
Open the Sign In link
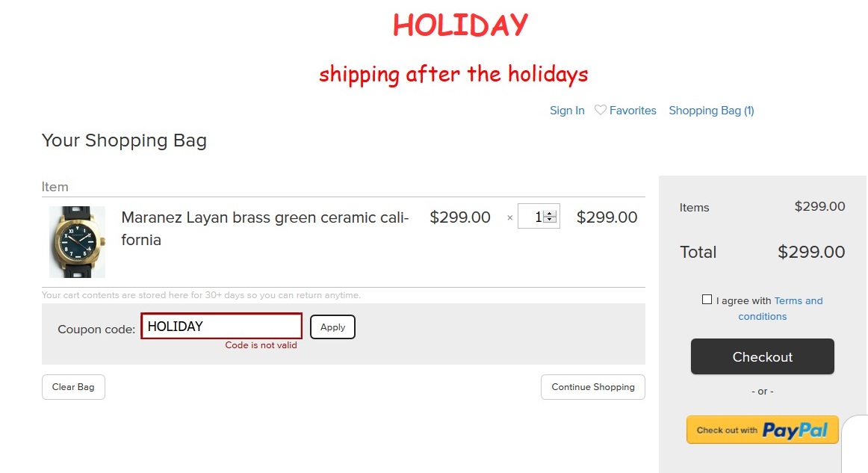tap(567, 111)
